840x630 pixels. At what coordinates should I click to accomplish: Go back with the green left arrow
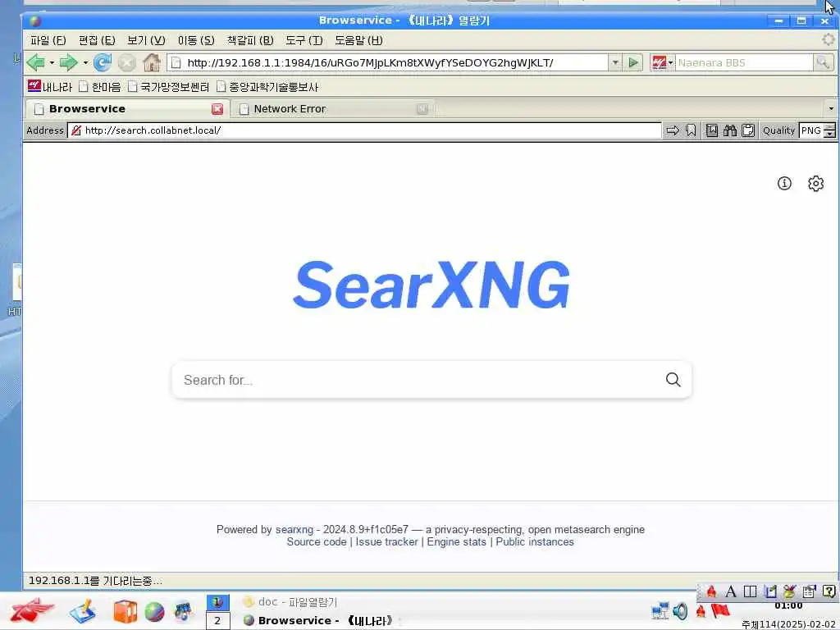36,62
